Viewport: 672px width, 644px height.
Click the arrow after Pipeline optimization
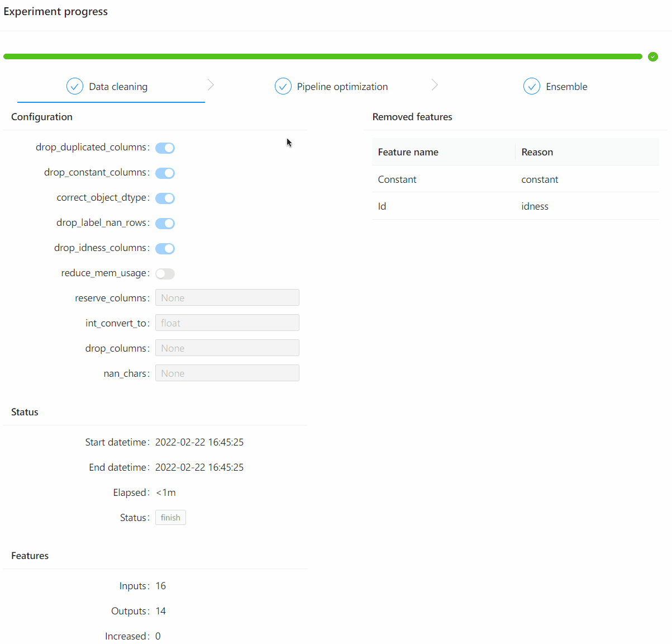pyautogui.click(x=435, y=85)
